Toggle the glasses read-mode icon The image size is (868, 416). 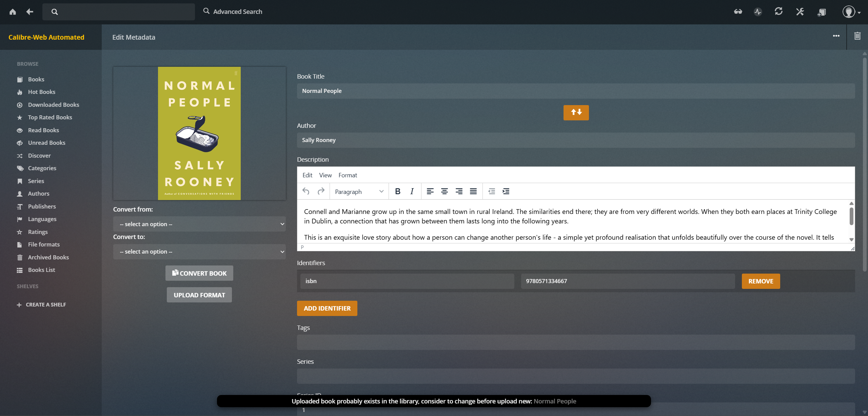tap(738, 12)
